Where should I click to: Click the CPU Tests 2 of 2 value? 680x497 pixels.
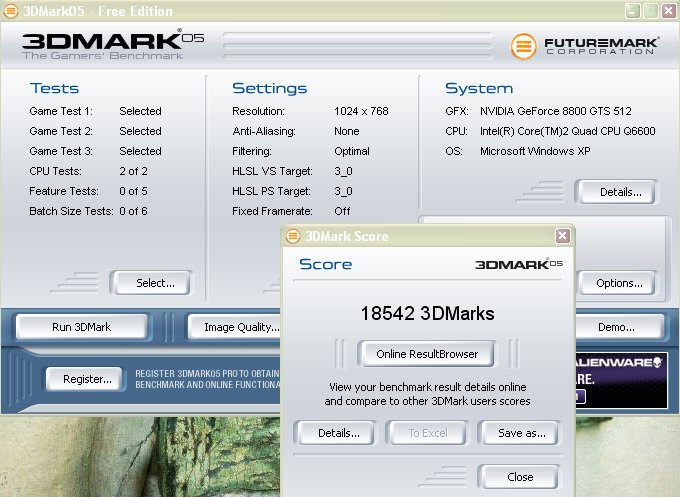tap(133, 171)
